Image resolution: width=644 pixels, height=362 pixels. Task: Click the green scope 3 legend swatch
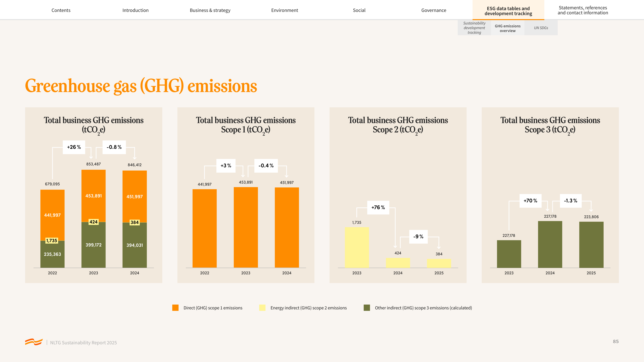tap(367, 307)
